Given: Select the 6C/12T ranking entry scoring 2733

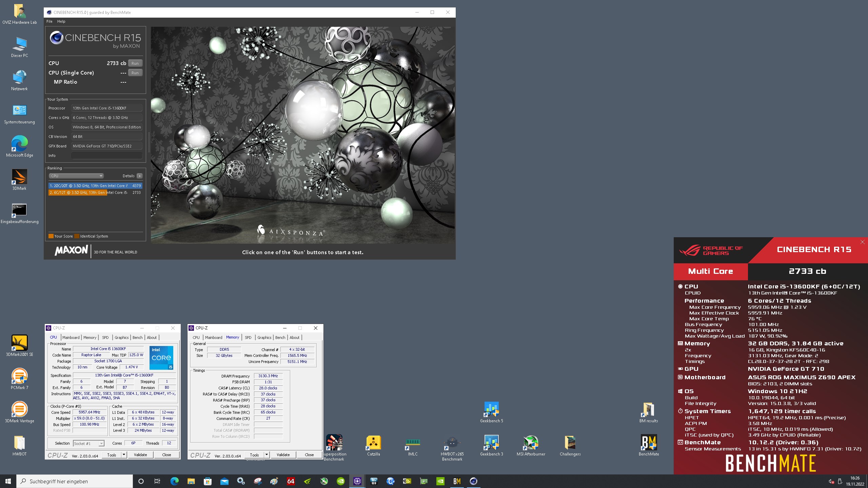Looking at the screenshot, I should pyautogui.click(x=95, y=192).
